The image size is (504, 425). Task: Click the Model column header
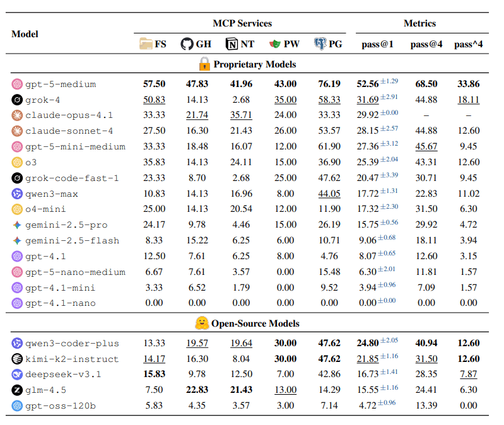point(25,34)
